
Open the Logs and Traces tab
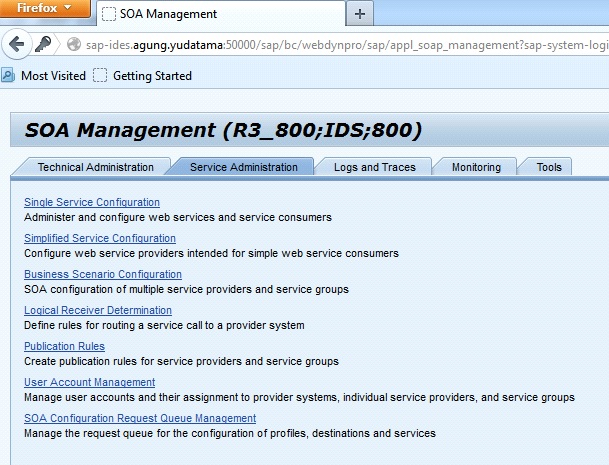click(373, 167)
